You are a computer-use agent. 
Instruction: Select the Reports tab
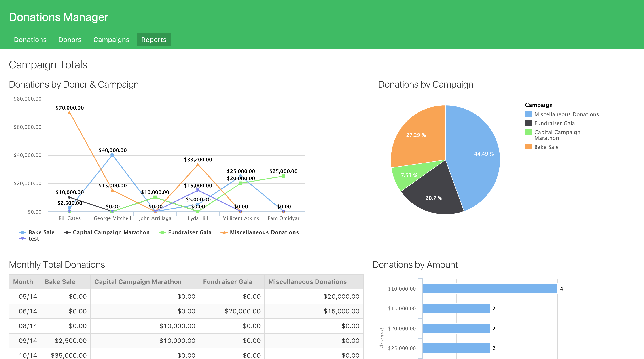[x=154, y=40]
